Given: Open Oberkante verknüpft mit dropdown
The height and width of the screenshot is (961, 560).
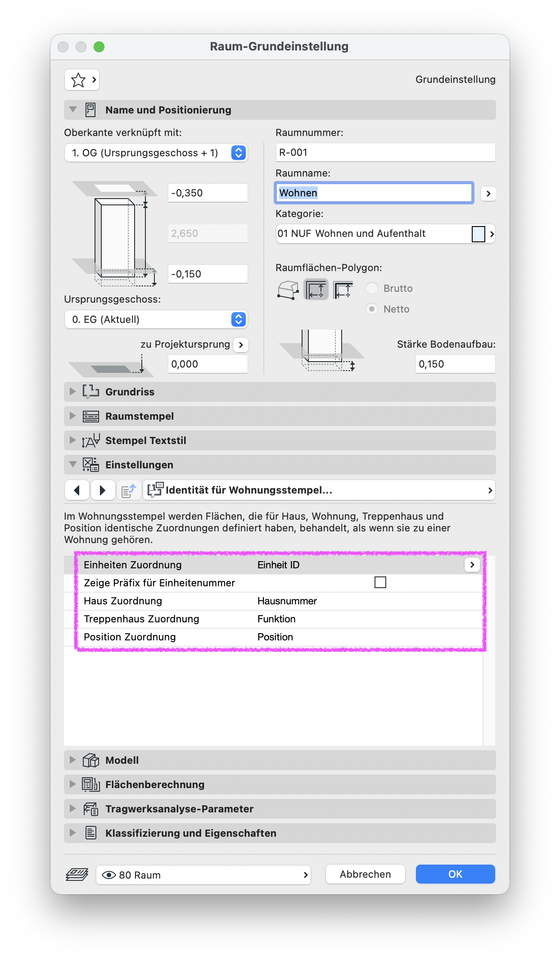Looking at the screenshot, I should pos(156,153).
